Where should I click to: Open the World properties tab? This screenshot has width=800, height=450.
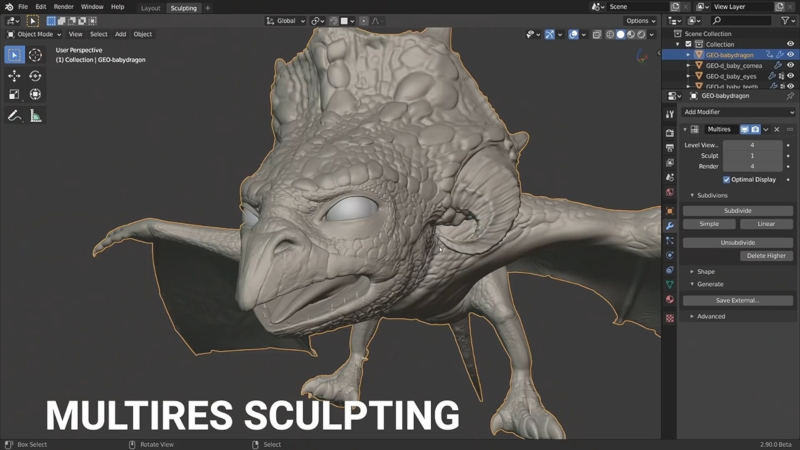click(670, 192)
